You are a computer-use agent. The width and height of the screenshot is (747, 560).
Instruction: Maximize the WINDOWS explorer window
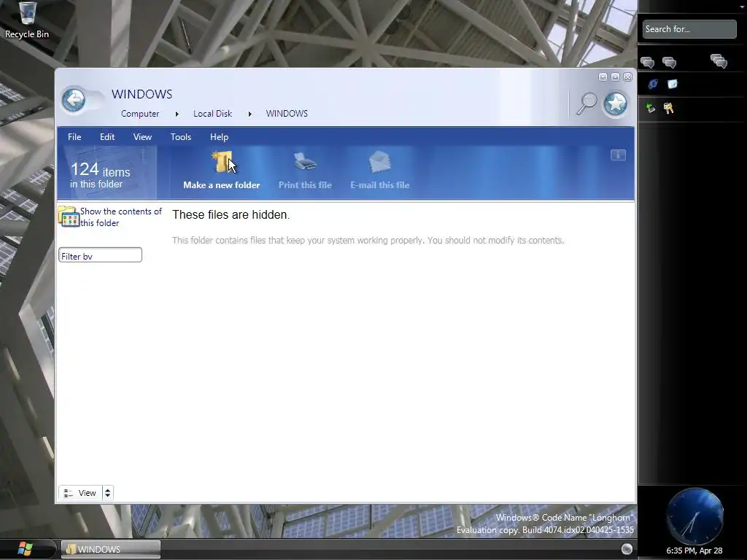615,77
